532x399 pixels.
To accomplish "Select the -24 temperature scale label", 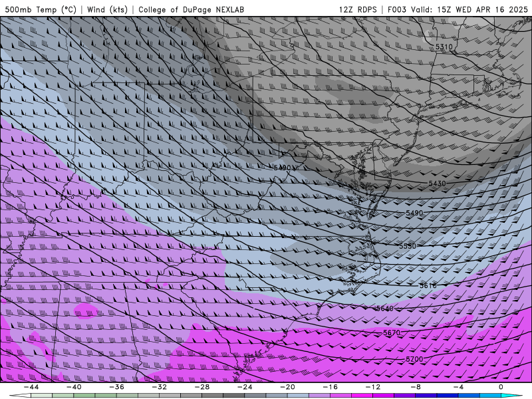I will click(245, 387).
